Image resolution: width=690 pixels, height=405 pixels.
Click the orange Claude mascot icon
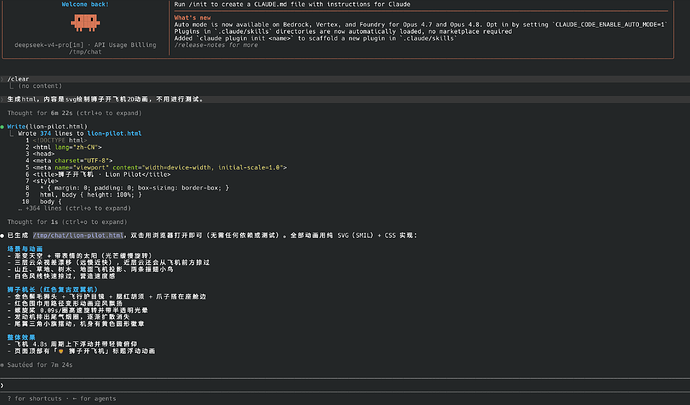[85, 22]
